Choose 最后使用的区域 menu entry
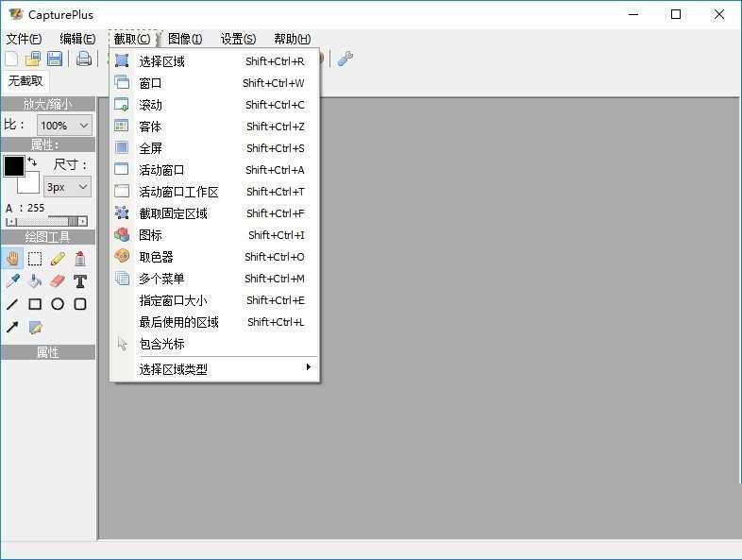 pos(214,322)
